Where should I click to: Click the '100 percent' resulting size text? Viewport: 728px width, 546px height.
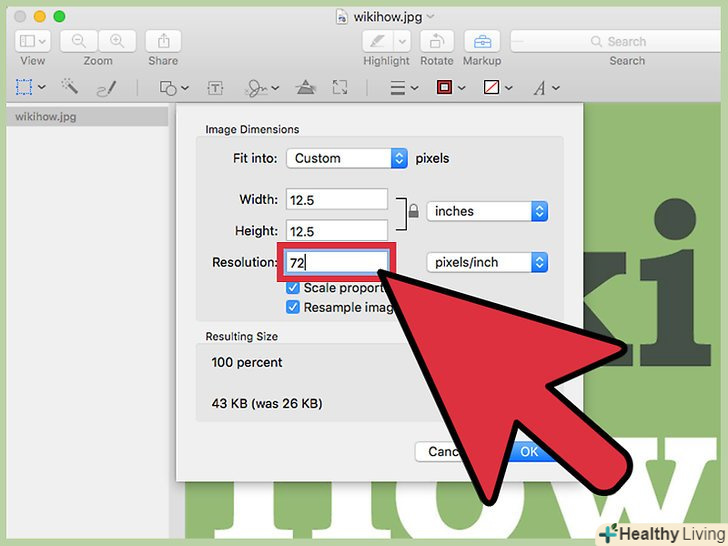coord(247,362)
